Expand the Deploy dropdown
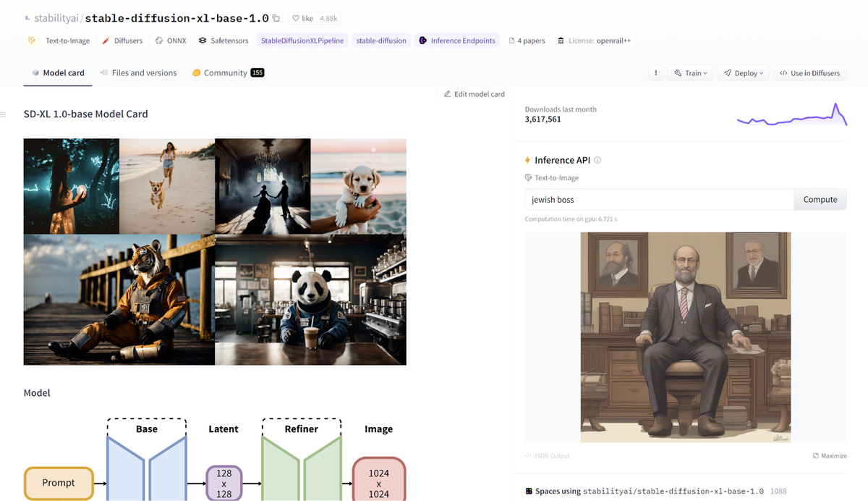This screenshot has width=868, height=501. point(744,73)
